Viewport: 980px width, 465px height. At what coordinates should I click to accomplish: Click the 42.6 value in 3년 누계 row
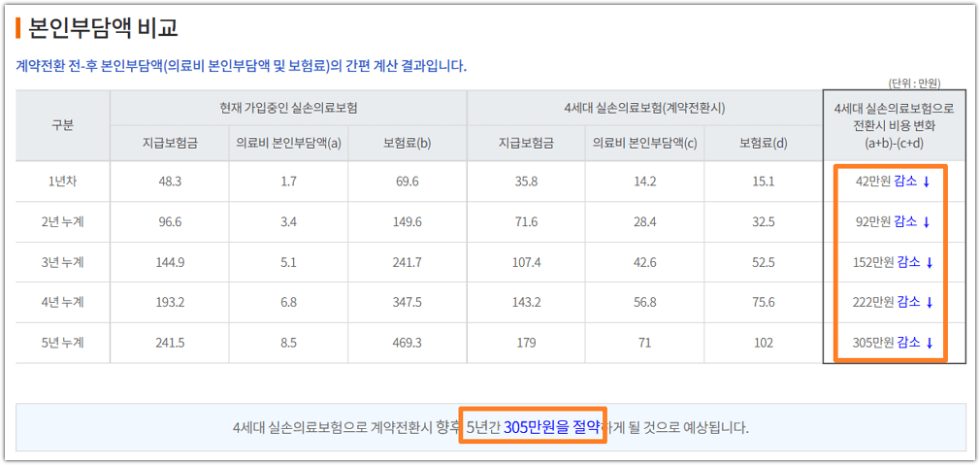pyautogui.click(x=644, y=262)
